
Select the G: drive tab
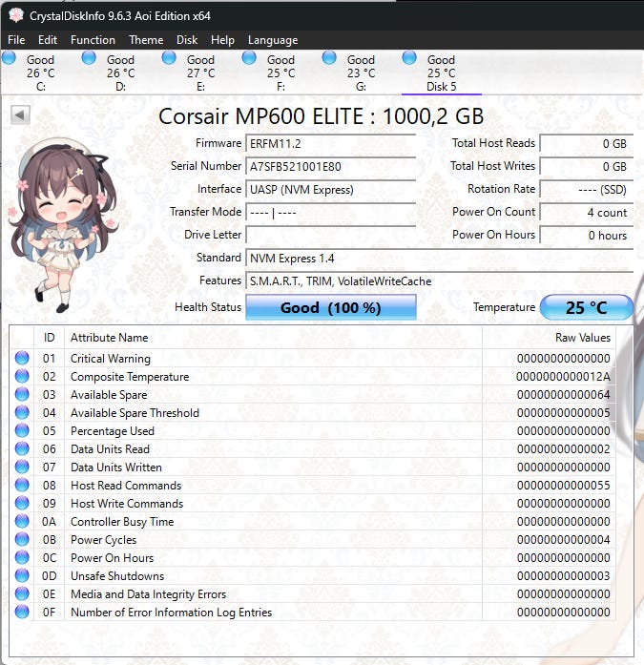tap(361, 73)
